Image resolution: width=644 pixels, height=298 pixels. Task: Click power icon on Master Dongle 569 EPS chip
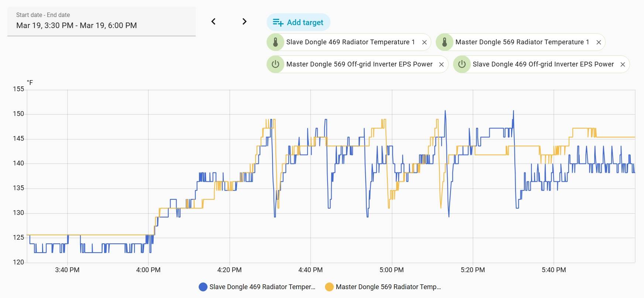point(275,64)
